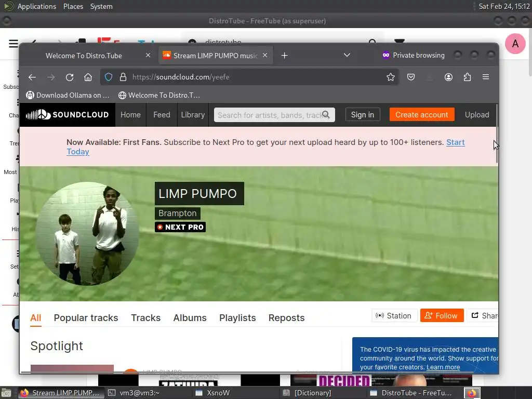Viewport: 532px width, 399px height.
Task: Show site security padlock info
Action: point(123,77)
